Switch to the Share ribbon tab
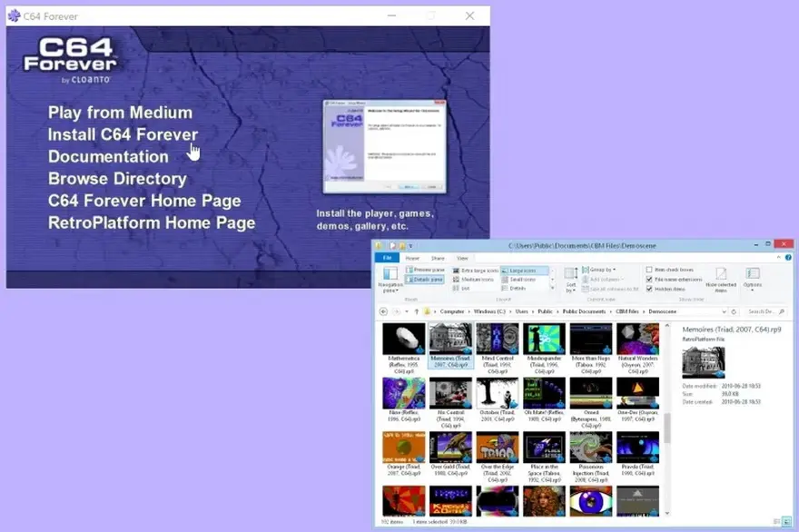Screen dimensions: 799x532 [438, 259]
